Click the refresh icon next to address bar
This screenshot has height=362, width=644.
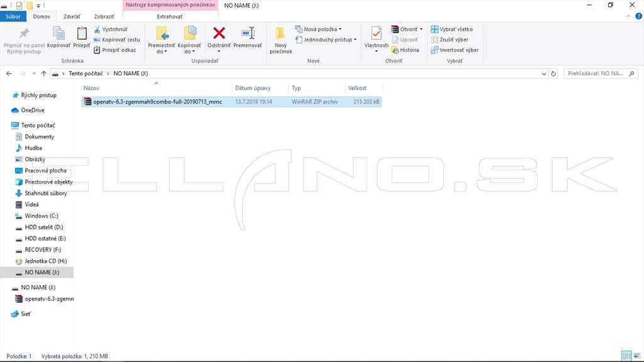[x=553, y=74]
